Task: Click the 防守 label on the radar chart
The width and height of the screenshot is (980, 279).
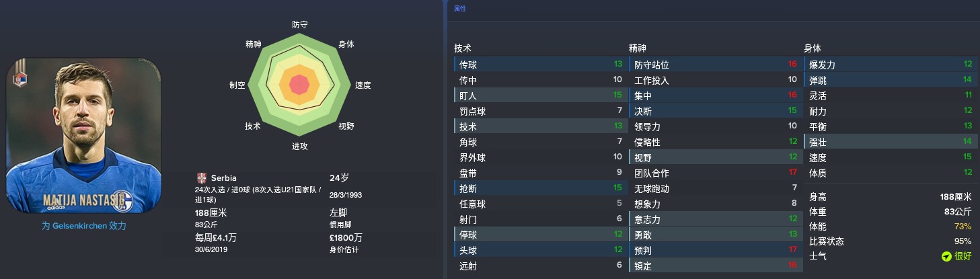Action: pyautogui.click(x=300, y=24)
